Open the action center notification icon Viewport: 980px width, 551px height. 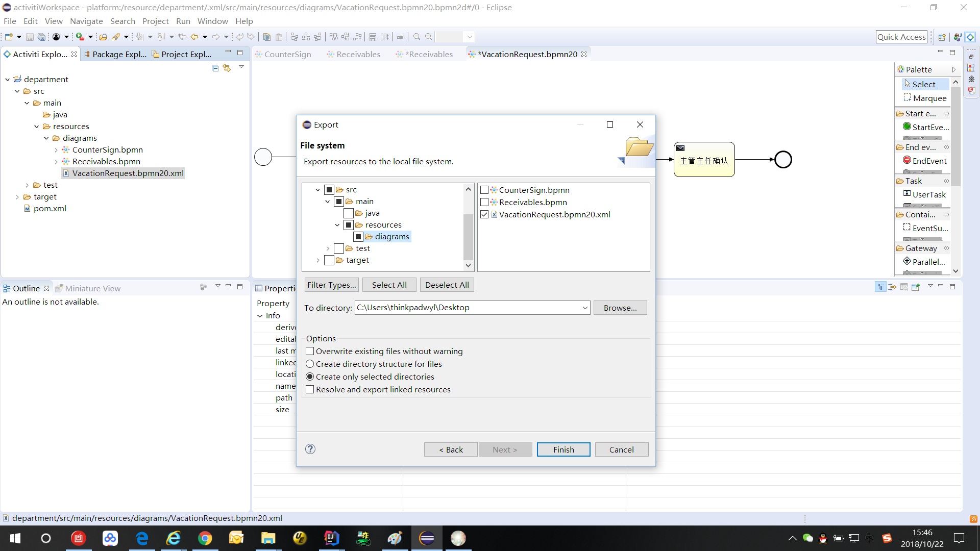pyautogui.click(x=959, y=538)
